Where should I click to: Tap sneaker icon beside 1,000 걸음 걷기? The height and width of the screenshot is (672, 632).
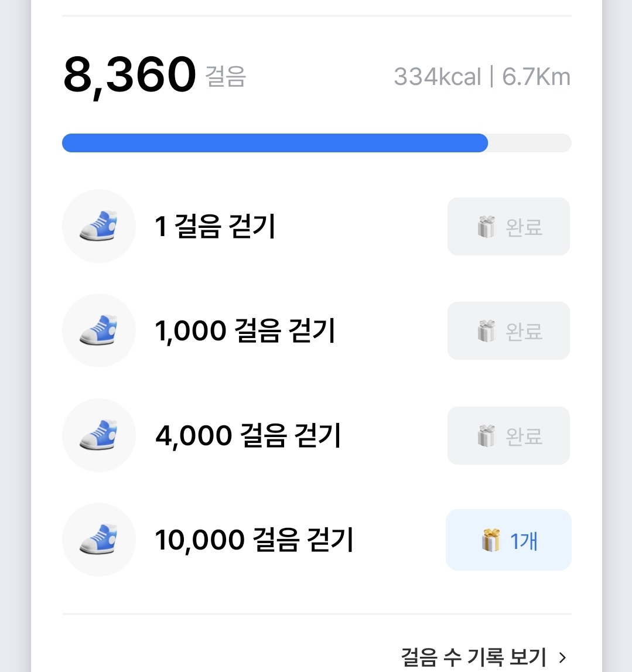click(98, 330)
